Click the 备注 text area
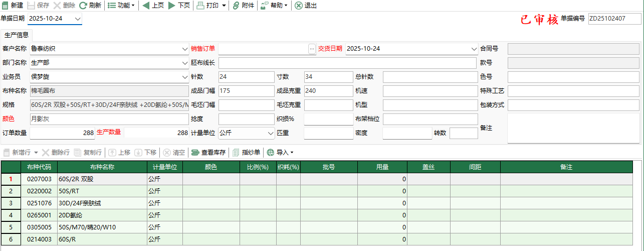This screenshot has height=251, width=644. 574,128
